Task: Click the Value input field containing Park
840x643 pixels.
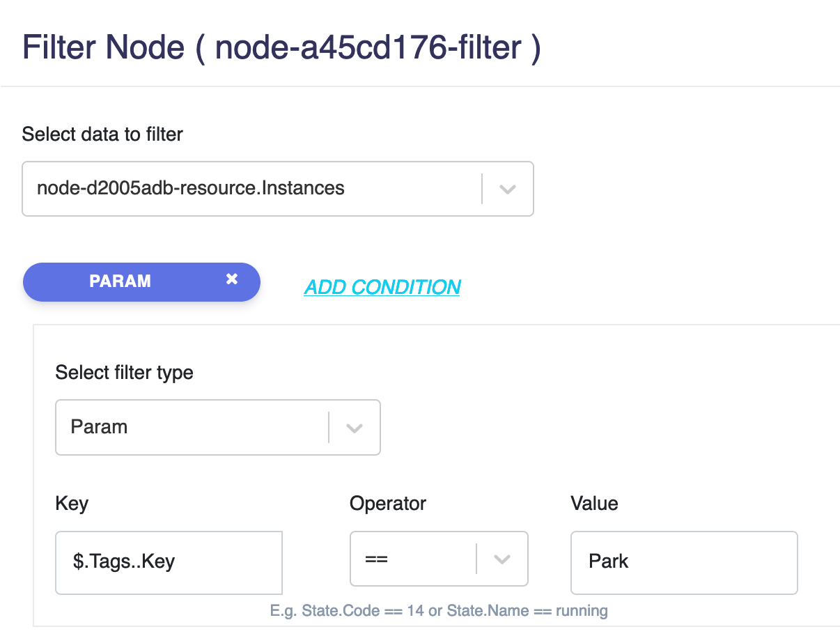Action: pos(684,563)
